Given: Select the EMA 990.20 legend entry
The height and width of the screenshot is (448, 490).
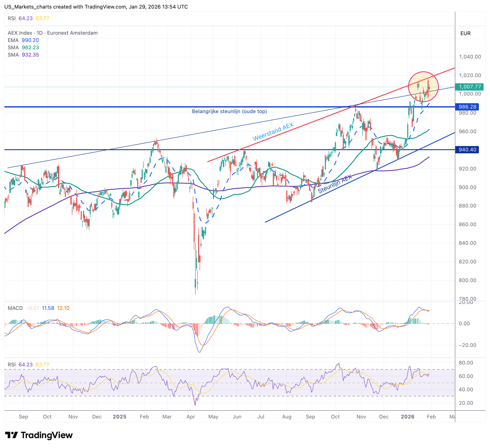Looking at the screenshot, I should pyautogui.click(x=23, y=40).
